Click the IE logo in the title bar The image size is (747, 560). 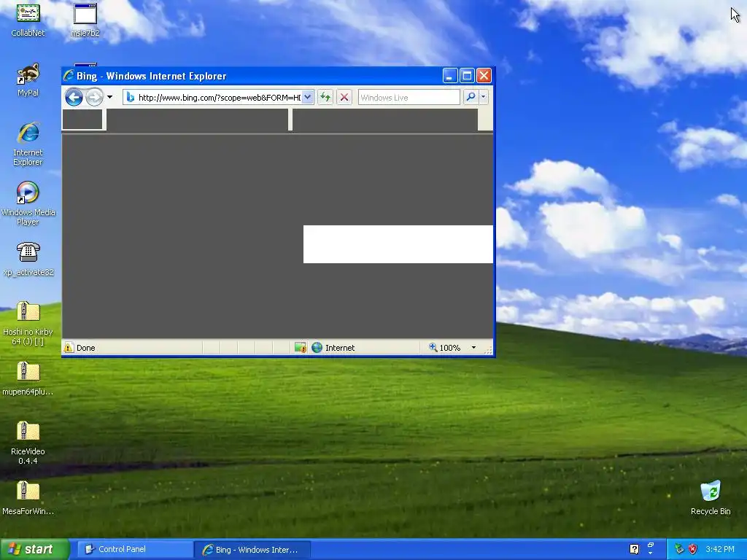click(x=69, y=76)
